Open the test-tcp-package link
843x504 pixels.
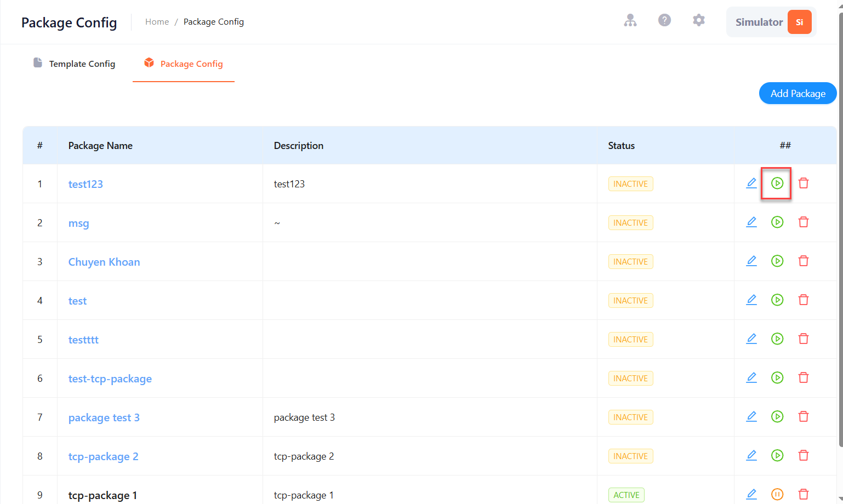110,379
